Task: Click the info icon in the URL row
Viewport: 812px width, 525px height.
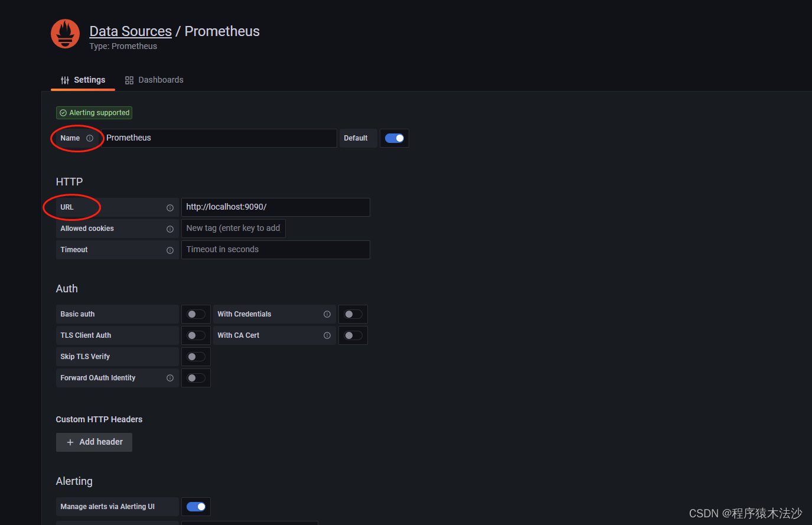Action: click(170, 208)
